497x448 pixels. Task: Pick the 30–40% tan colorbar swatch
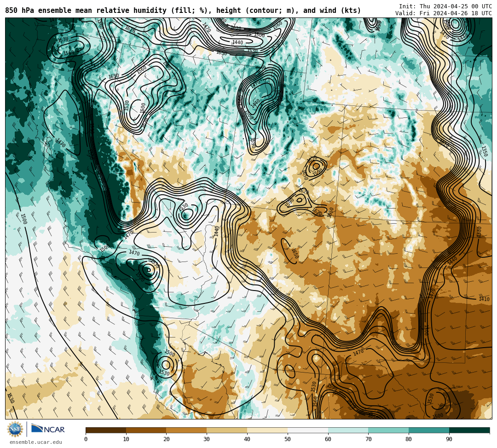[x=227, y=430]
